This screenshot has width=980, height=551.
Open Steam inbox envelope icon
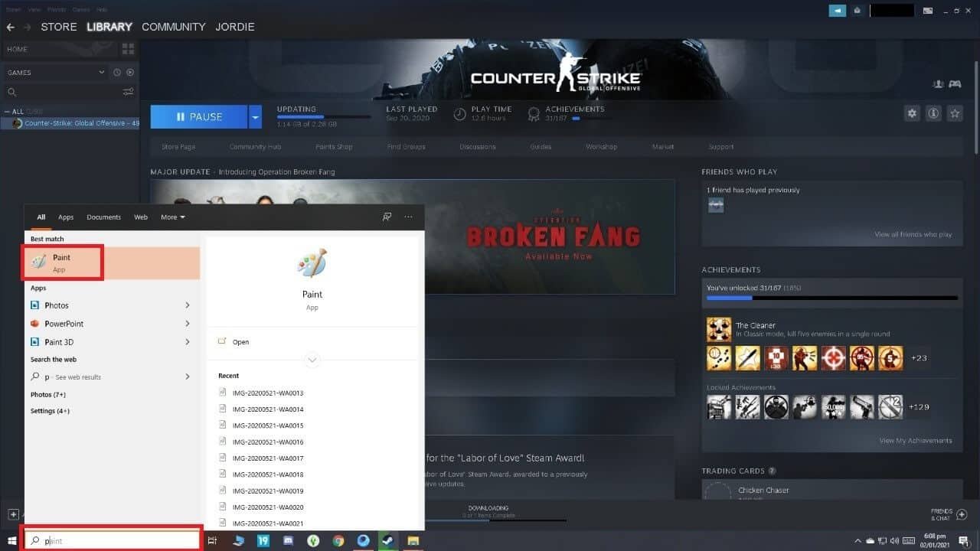point(857,11)
